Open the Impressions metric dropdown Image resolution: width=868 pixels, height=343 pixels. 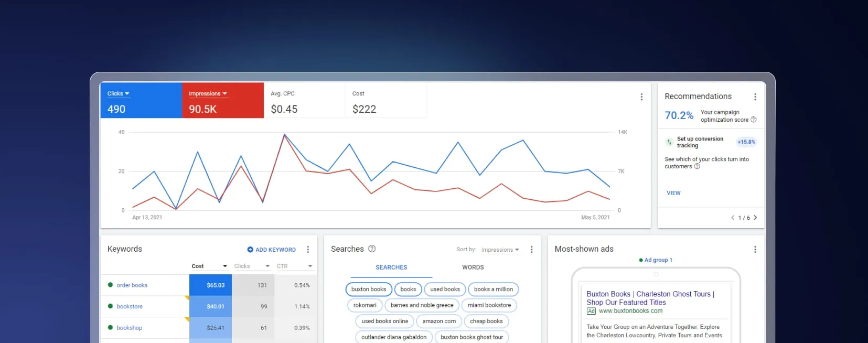tap(208, 94)
